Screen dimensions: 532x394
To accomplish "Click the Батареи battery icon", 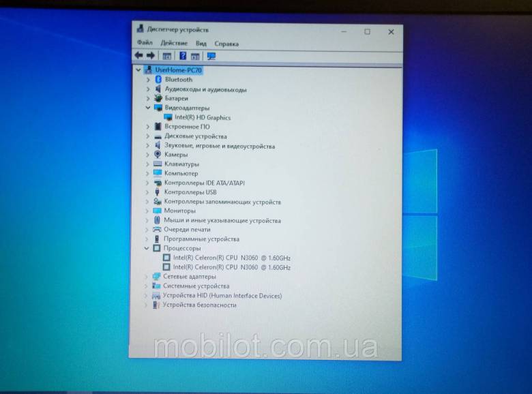I will pos(158,98).
